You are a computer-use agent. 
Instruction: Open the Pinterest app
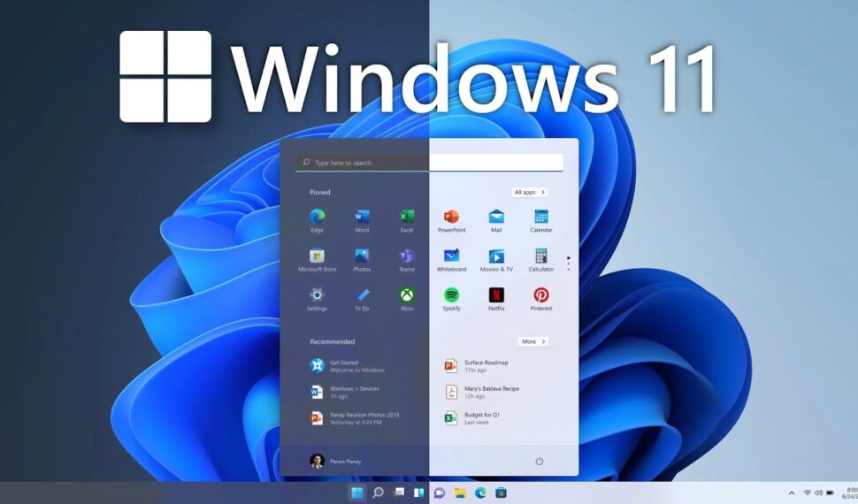pyautogui.click(x=540, y=295)
